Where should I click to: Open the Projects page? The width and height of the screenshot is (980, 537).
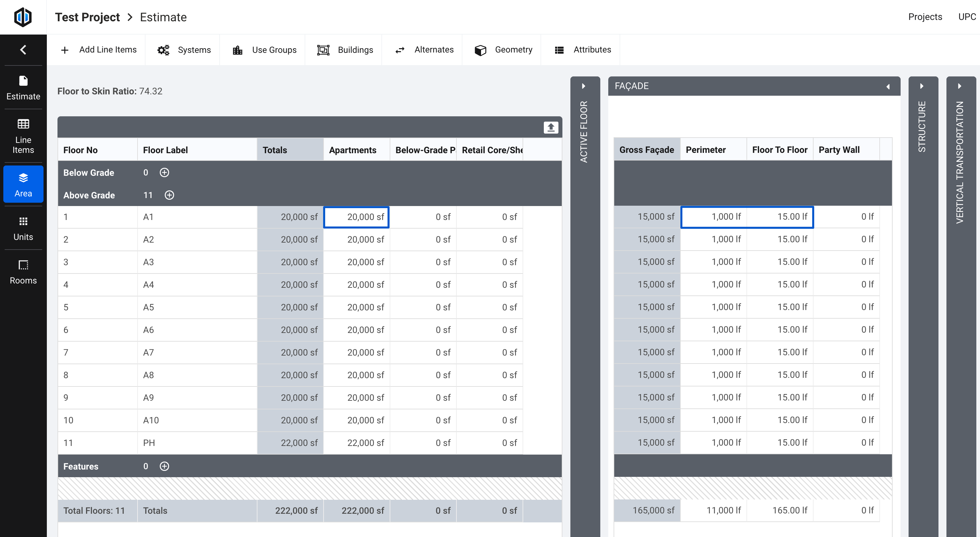click(925, 17)
